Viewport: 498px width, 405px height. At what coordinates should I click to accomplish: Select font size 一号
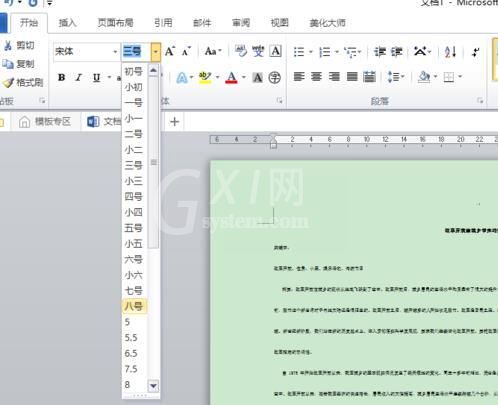point(135,103)
